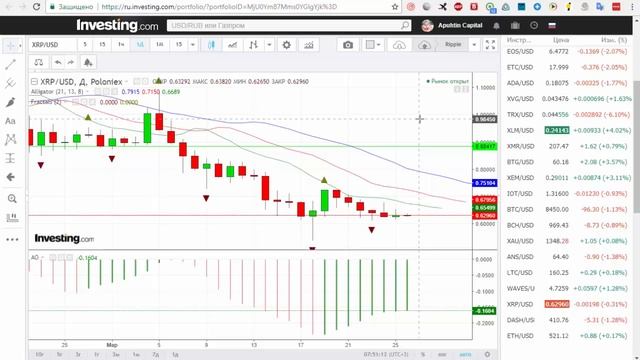Undo the last chart action

(x=58, y=62)
